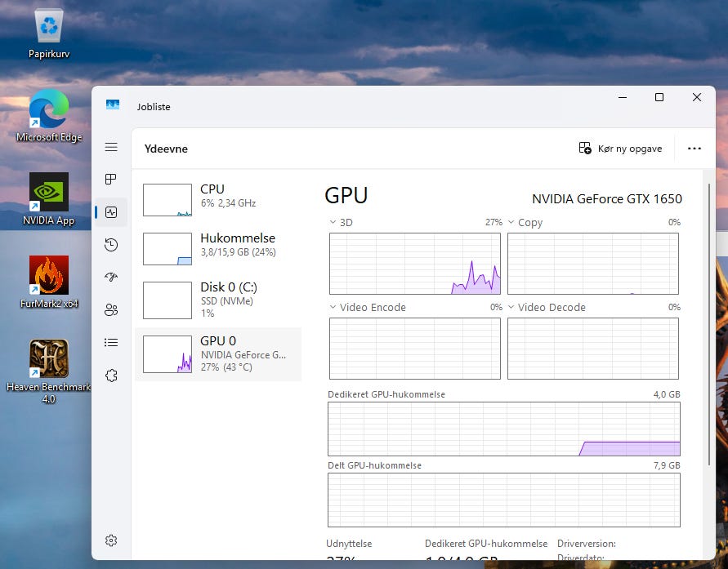728x569 pixels.
Task: Click the 'Dedikeret GPU-hukommelse' graph
Action: [504, 429]
